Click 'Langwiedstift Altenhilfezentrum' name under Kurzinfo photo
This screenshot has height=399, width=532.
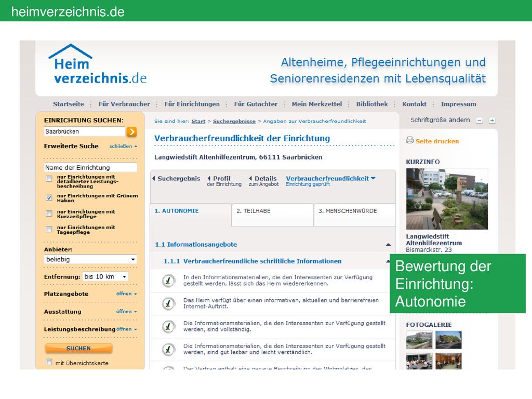434,240
